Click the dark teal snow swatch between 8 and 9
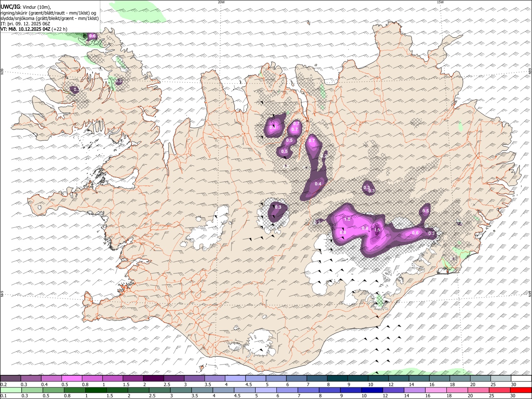Image resolution: width=532 pixels, height=399 pixels. click(x=337, y=378)
